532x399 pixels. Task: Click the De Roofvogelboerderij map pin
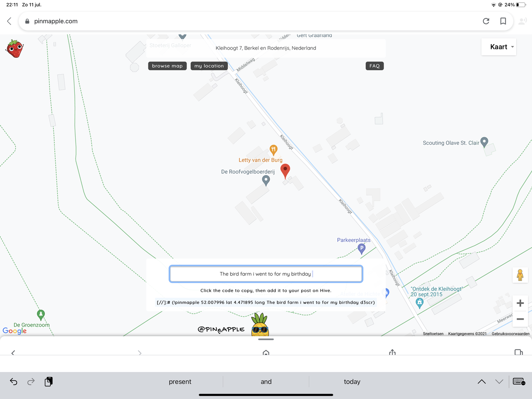pos(266,180)
